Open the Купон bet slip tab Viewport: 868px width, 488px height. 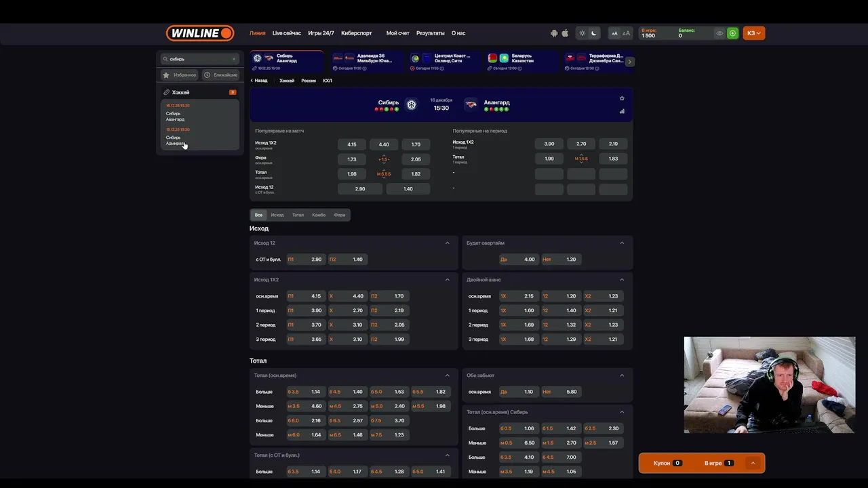[667, 463]
